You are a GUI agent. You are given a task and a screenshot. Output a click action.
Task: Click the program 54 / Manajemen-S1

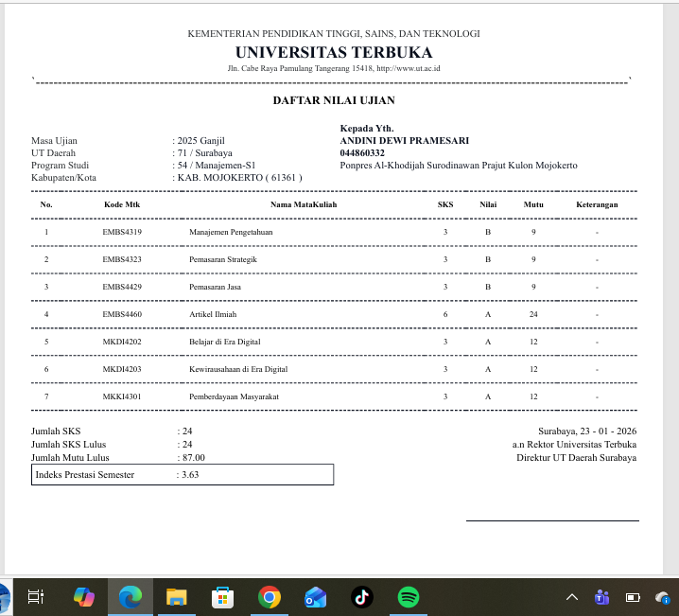click(217, 165)
